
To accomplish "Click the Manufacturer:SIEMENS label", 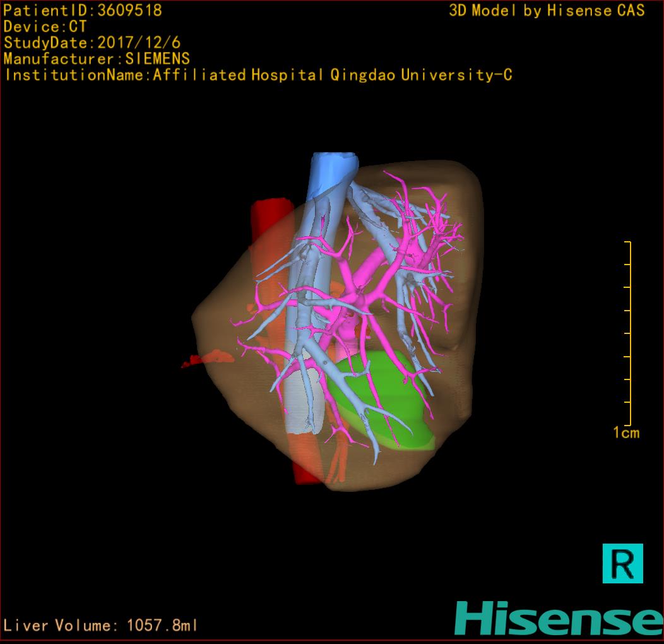I will [97, 59].
